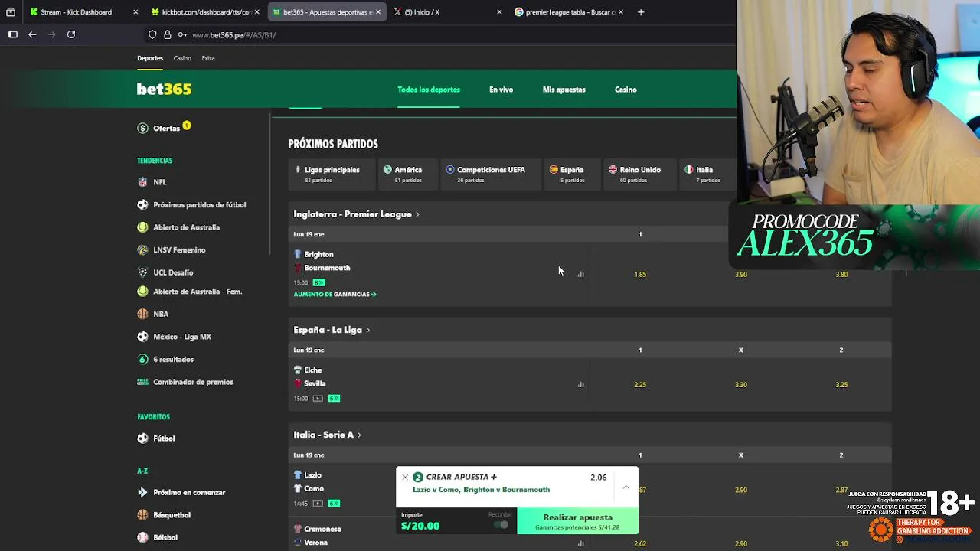Click the Béisbol icon in A-Z list
Viewport: 980px width, 551px height.
142,537
